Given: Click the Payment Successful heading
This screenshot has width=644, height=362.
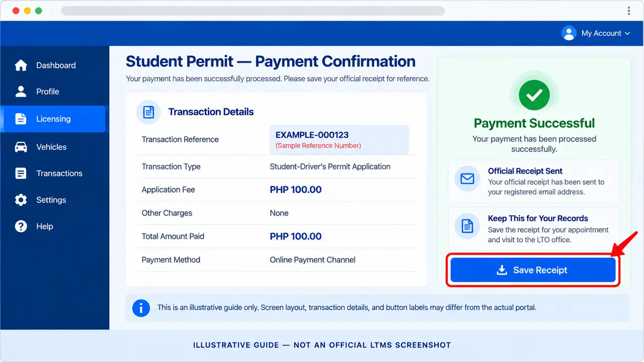Looking at the screenshot, I should tap(534, 123).
